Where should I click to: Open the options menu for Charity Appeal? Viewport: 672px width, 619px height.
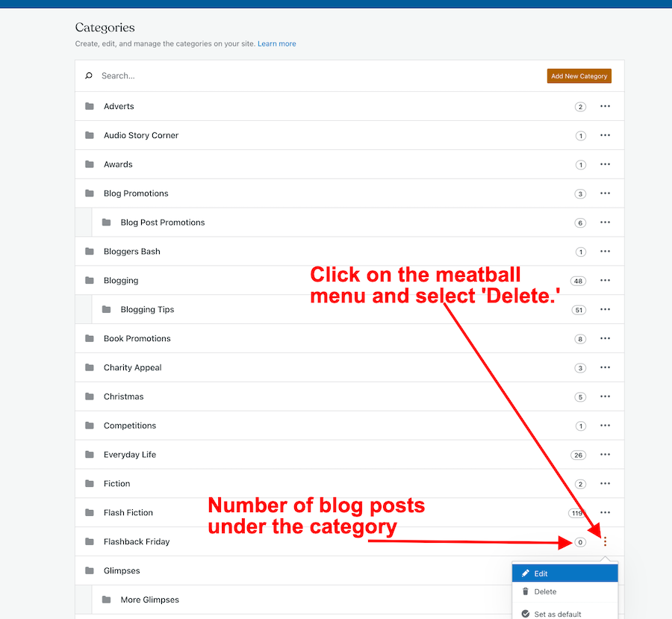click(605, 367)
